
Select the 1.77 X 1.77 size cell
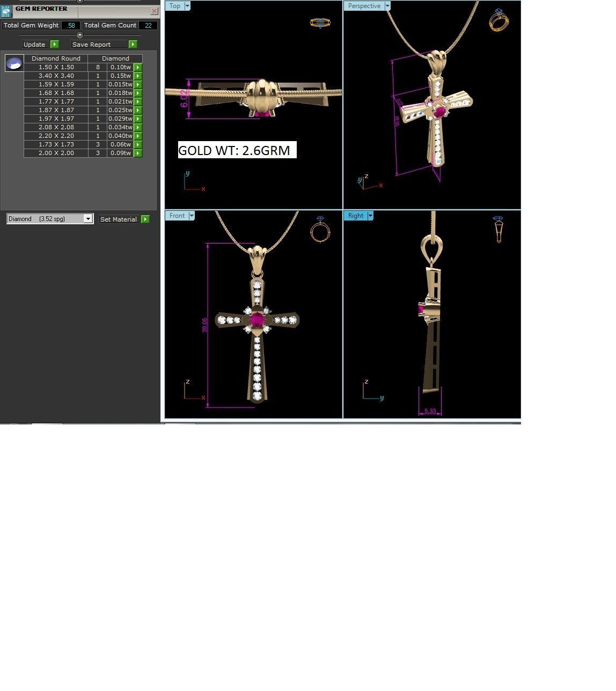pos(56,101)
